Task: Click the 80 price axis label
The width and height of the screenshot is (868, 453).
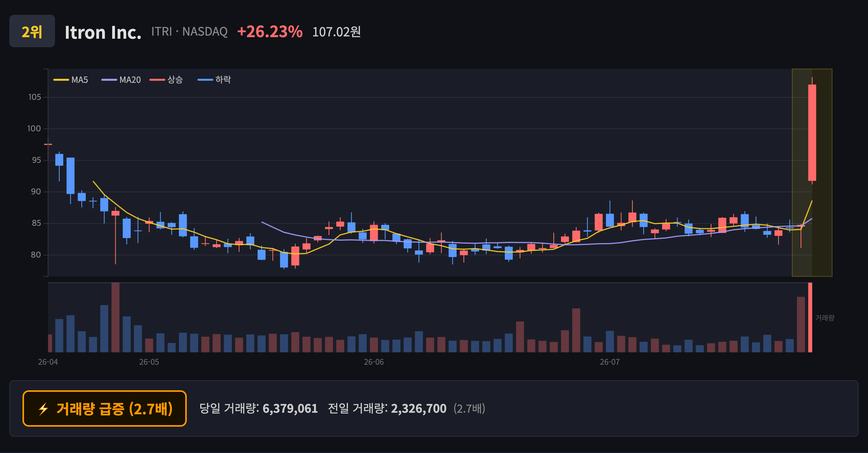Action: point(36,255)
